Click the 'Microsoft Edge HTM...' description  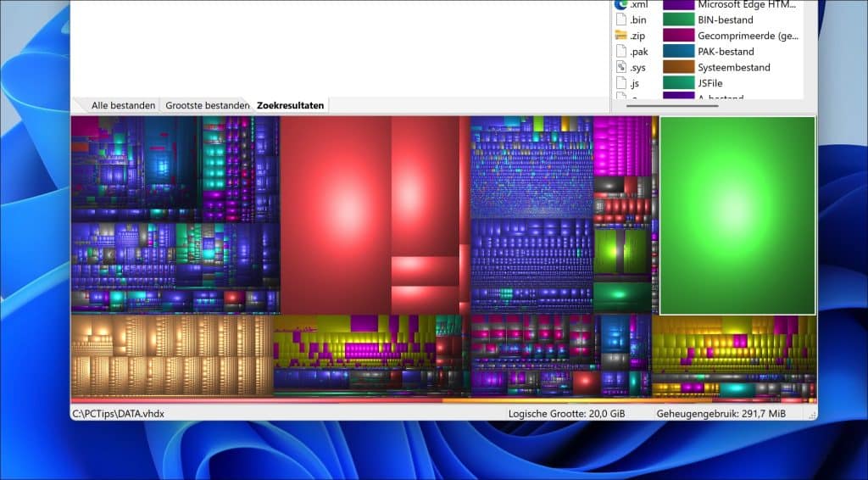click(747, 4)
